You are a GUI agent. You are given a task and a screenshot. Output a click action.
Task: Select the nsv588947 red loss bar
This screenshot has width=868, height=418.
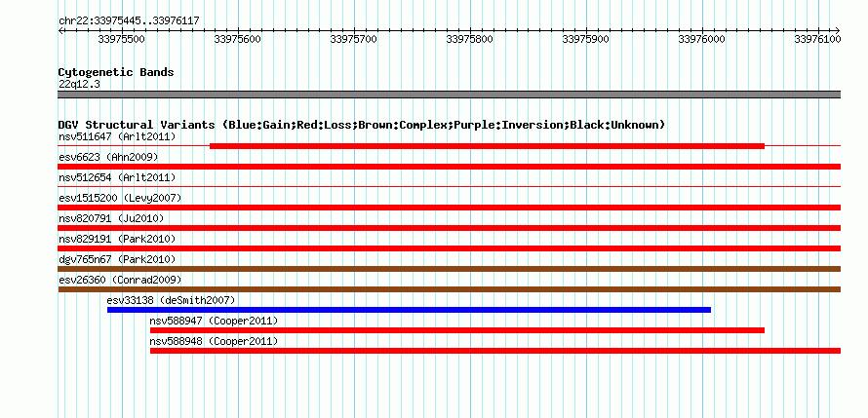point(457,330)
